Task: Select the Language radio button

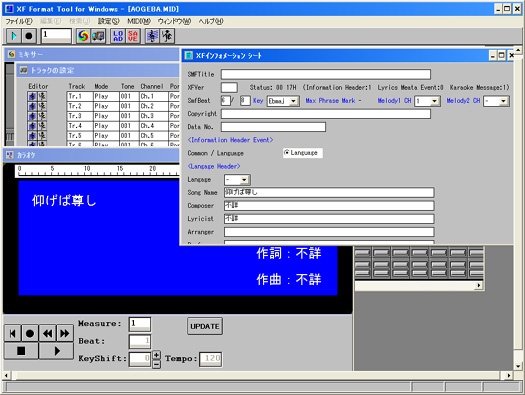Action: pyautogui.click(x=287, y=153)
